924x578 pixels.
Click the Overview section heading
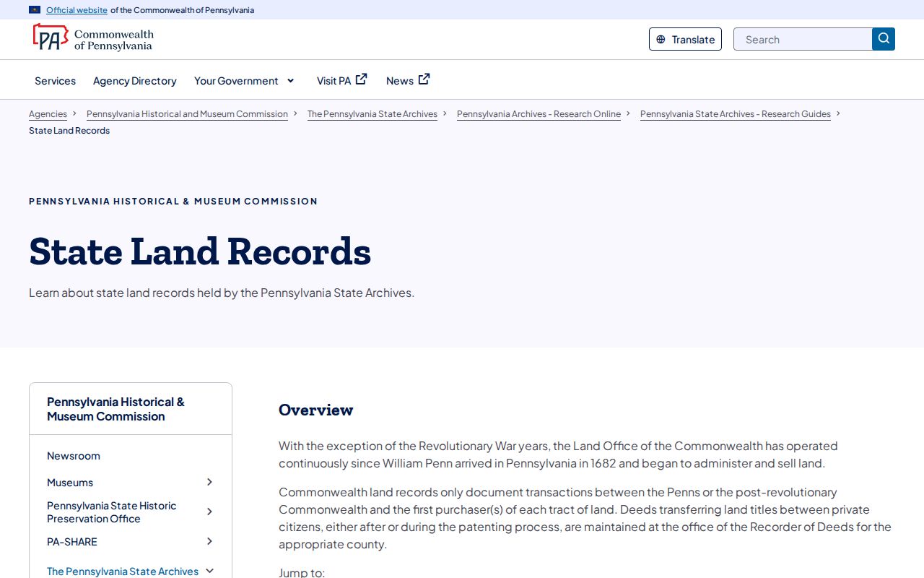pos(316,410)
